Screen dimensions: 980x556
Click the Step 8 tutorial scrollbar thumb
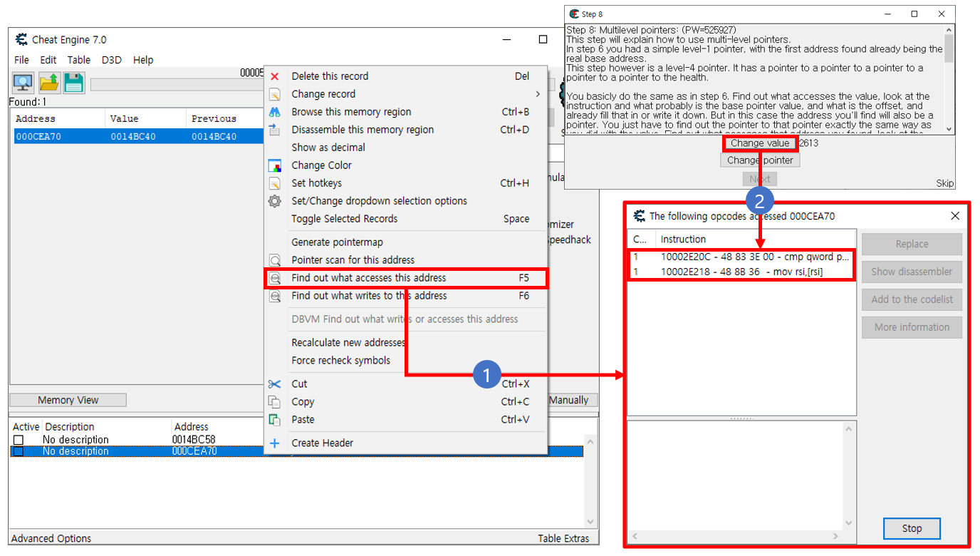coord(948,48)
